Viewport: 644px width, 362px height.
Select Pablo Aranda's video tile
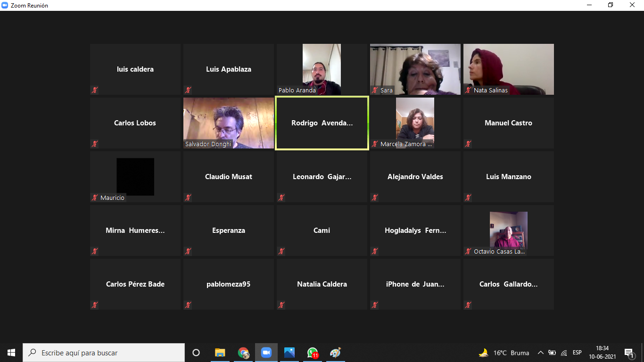pos(322,69)
